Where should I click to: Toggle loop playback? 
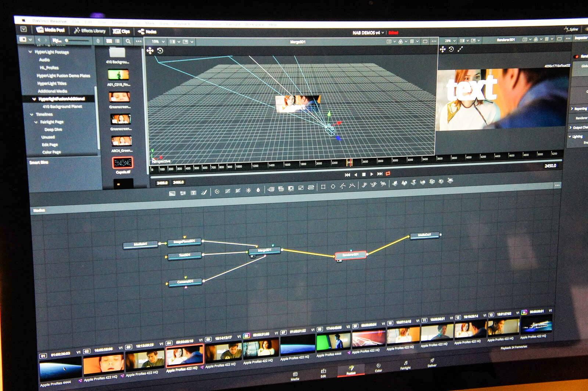pyautogui.click(x=388, y=173)
